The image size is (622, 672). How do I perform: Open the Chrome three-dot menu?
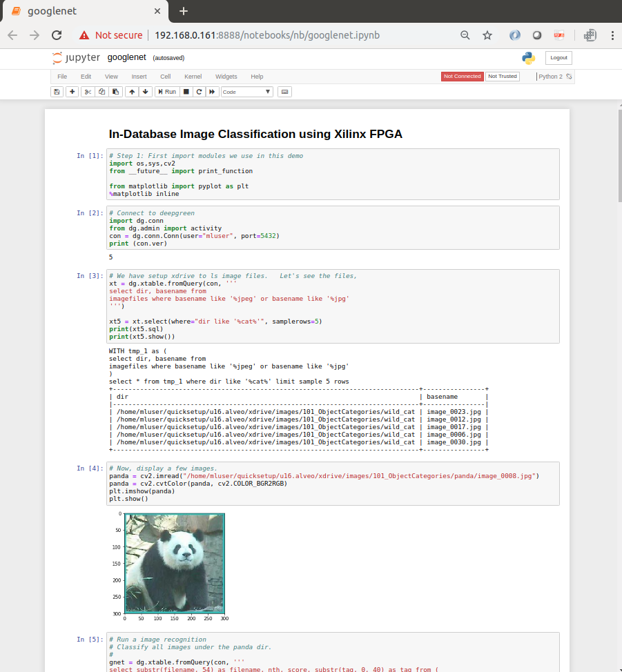point(612,35)
